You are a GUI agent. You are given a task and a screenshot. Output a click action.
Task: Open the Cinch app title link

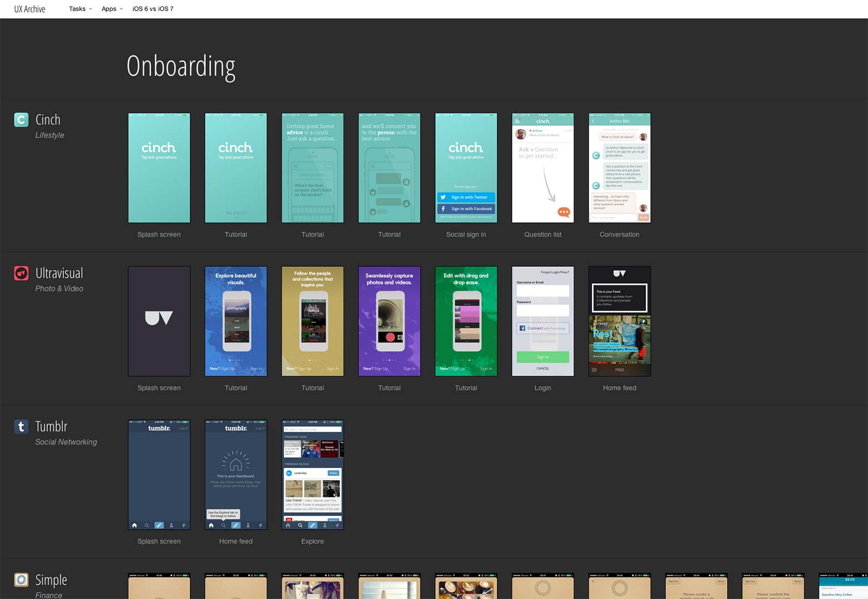(x=48, y=120)
